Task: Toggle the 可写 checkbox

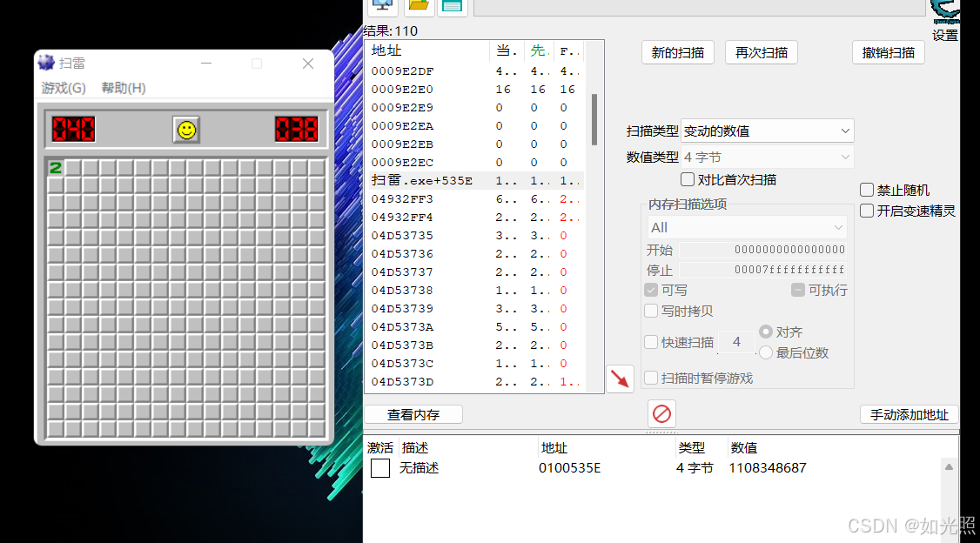Action: coord(651,290)
